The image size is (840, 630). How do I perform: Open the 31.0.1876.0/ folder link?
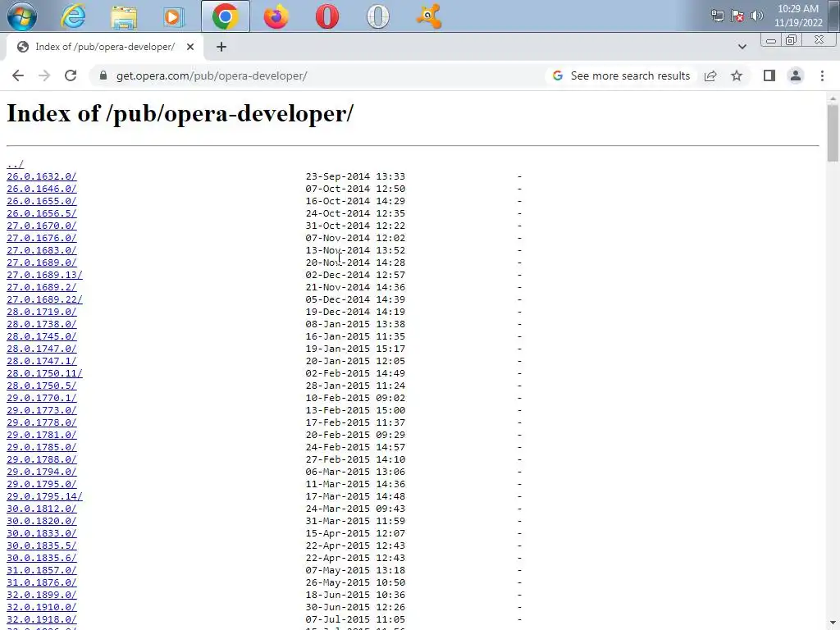point(41,583)
